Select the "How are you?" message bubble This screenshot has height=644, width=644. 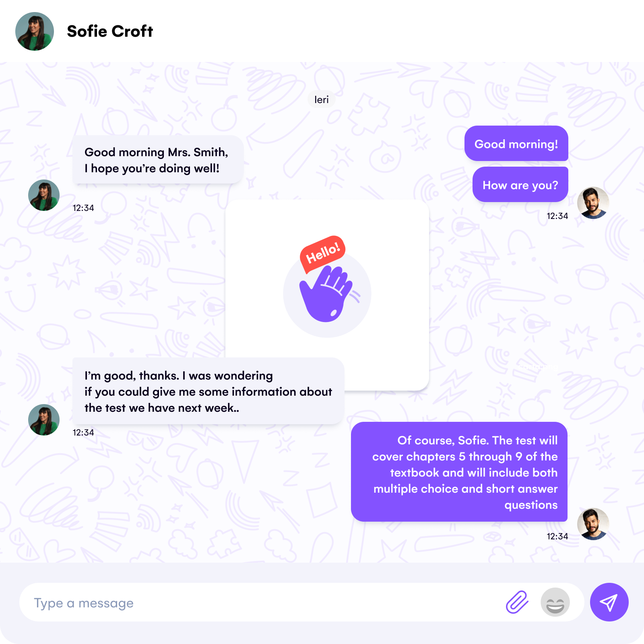click(x=520, y=184)
